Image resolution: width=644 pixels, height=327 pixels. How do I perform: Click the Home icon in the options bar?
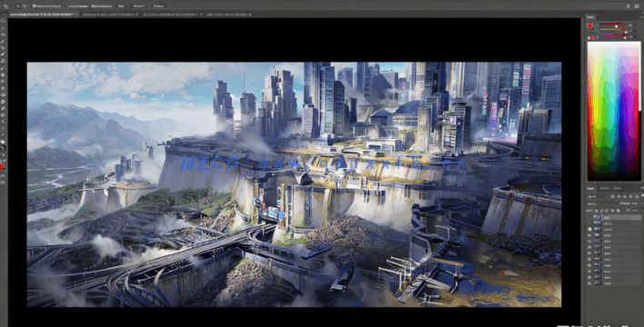point(5,6)
